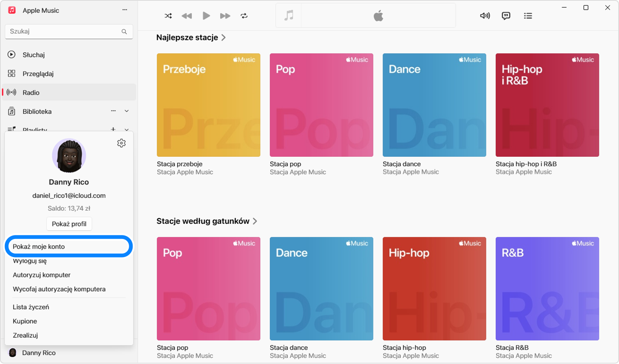Click the Pokaż profil button
Image resolution: width=619 pixels, height=364 pixels.
coord(69,224)
